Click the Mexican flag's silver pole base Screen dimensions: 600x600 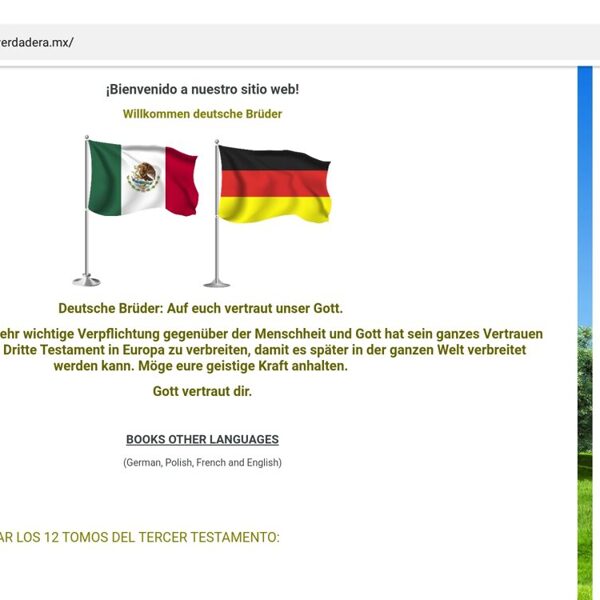pos(87,280)
